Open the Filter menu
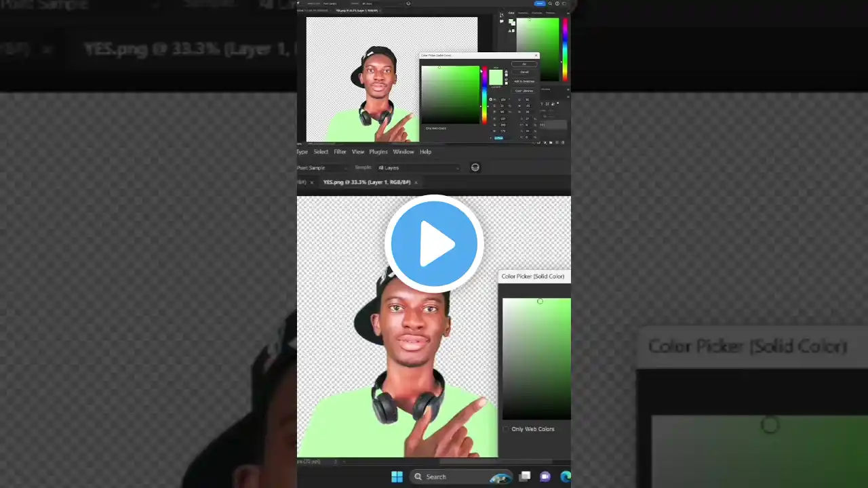The width and height of the screenshot is (868, 488). coord(340,151)
